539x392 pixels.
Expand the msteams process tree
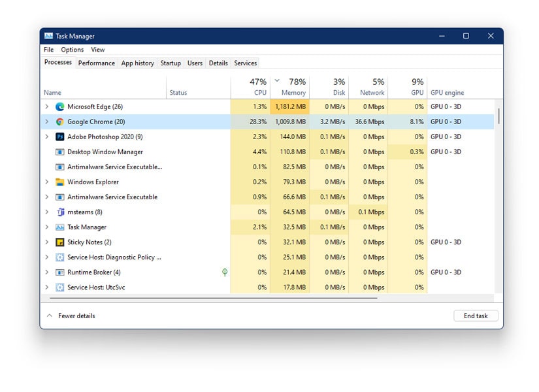[46, 212]
